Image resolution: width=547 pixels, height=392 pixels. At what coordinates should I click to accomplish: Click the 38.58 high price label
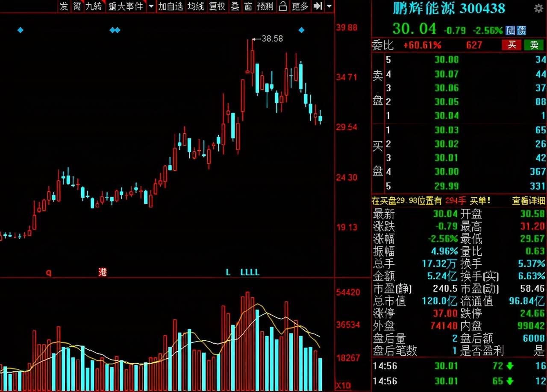272,38
